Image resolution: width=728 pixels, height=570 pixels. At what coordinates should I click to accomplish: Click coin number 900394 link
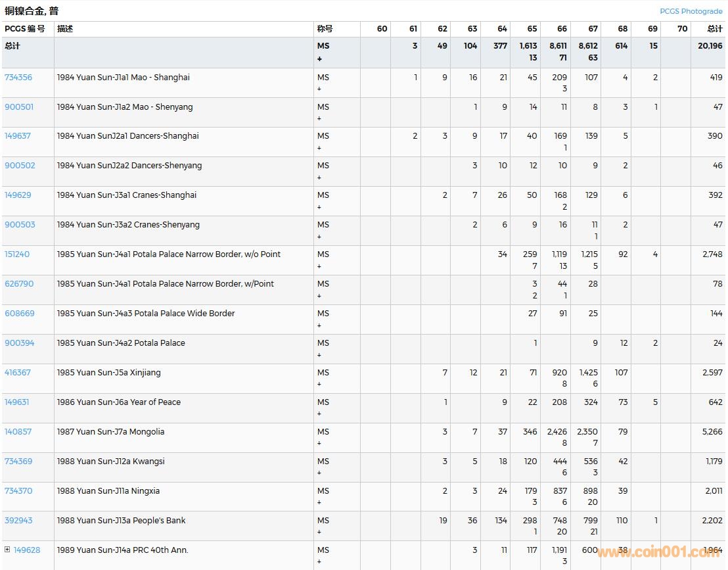click(x=20, y=343)
